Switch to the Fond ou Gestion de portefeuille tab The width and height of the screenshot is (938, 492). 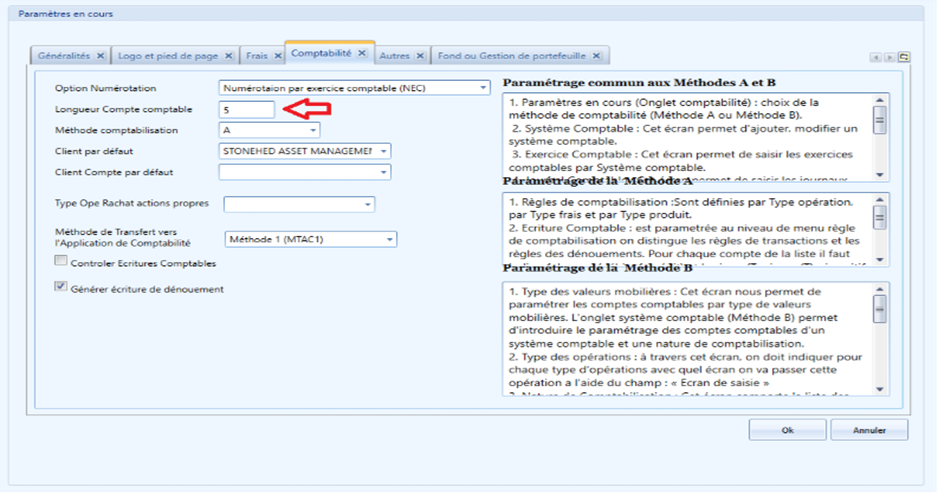[511, 56]
